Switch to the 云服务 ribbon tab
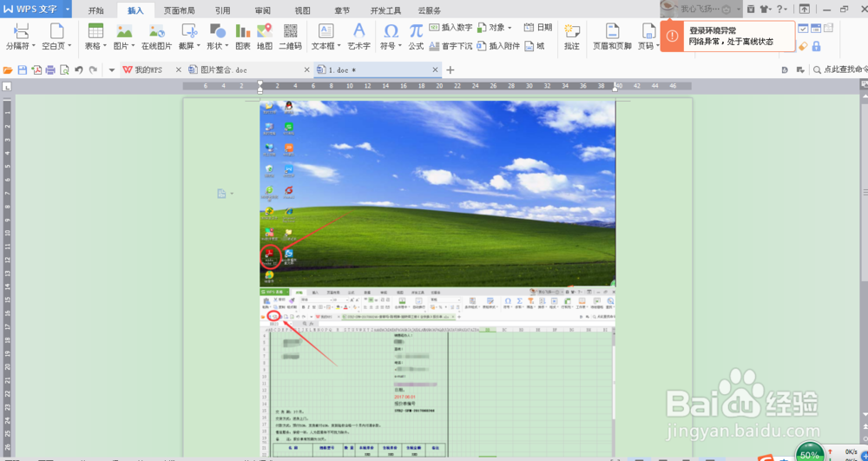Viewport: 868px width, 461px height. (430, 10)
